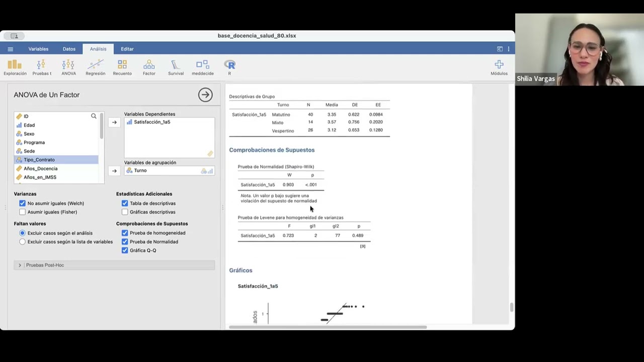Move variable to Variables de agrupación arrow

pyautogui.click(x=114, y=171)
